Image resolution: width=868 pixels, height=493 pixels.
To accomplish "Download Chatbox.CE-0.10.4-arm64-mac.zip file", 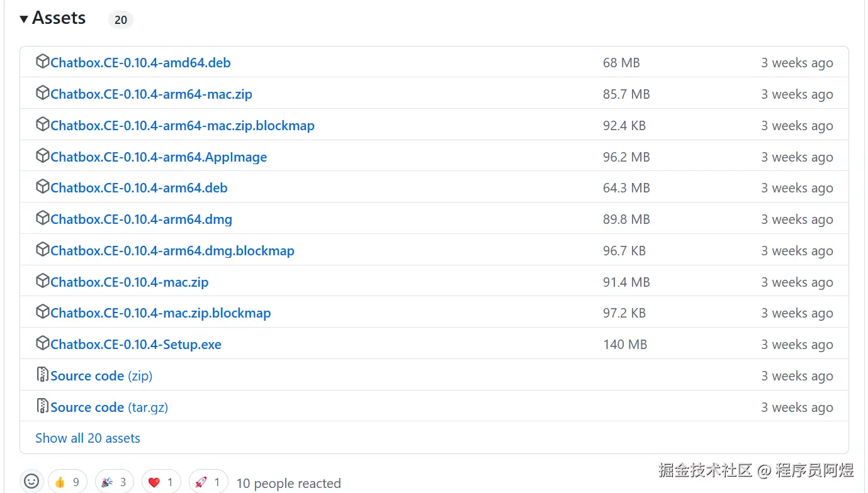I will coord(151,94).
